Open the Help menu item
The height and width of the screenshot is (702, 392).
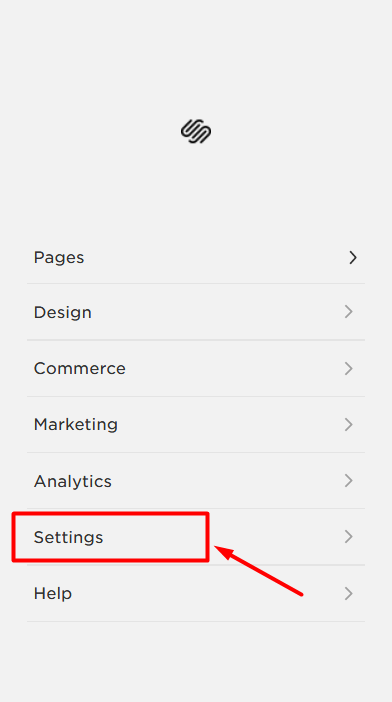point(53,594)
